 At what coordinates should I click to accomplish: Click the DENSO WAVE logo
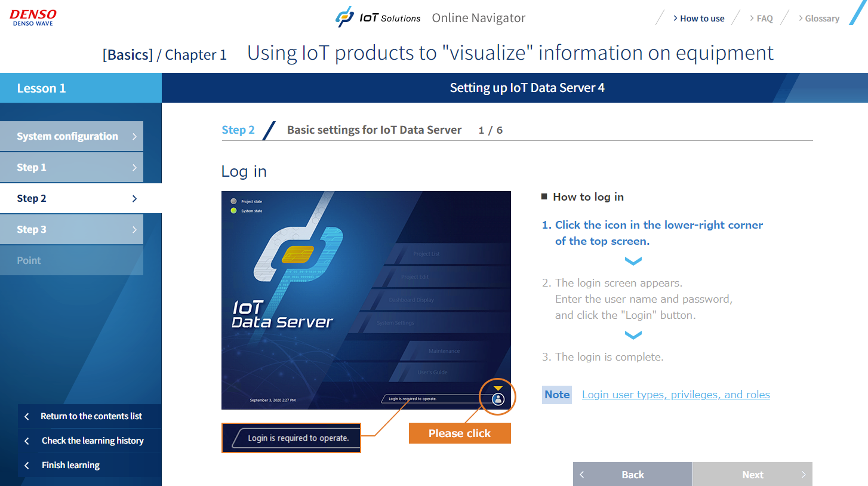33,18
